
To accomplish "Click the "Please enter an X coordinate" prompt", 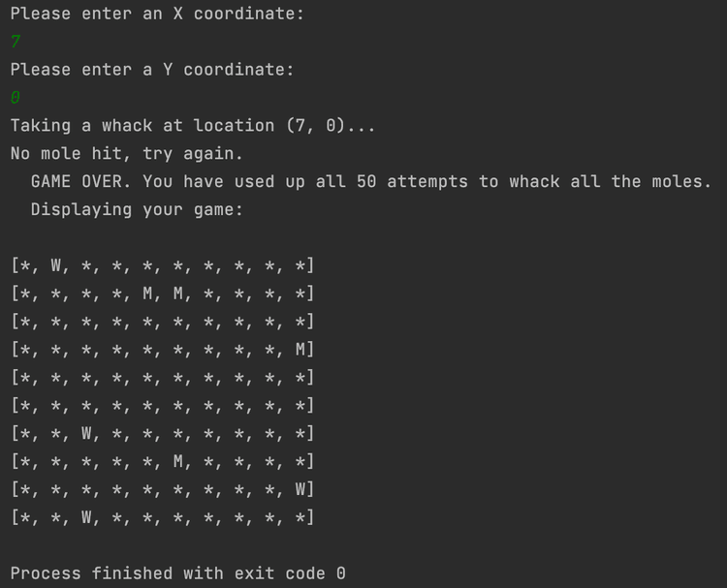I will [157, 15].
